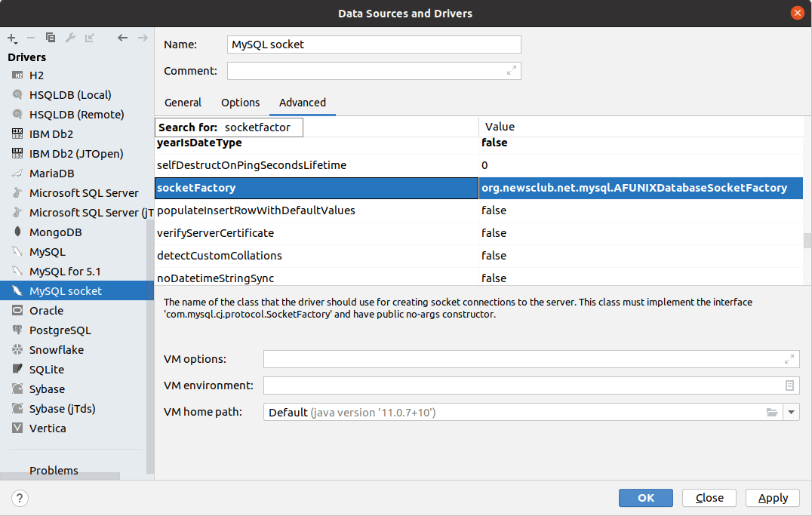812x516 pixels.
Task: Select the MongoDB driver
Action: point(54,232)
